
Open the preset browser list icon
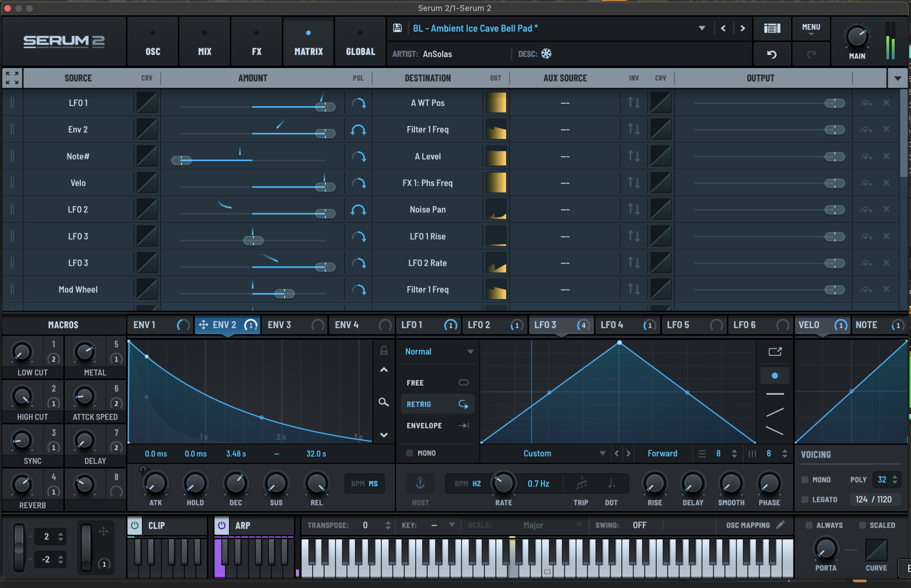pos(772,28)
